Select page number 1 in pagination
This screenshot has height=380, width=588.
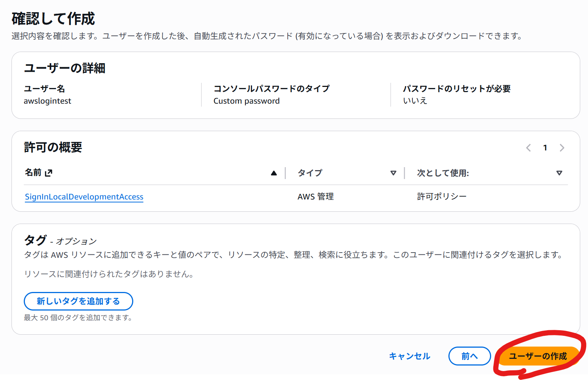[x=545, y=148]
